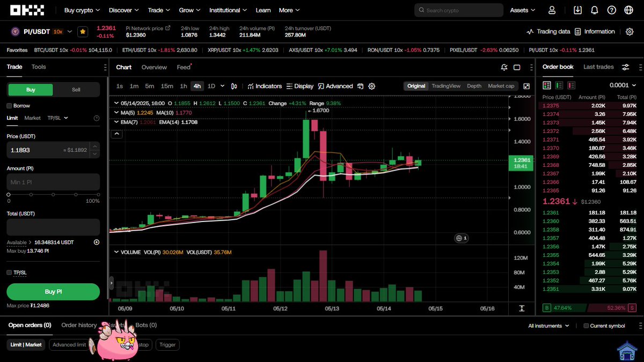Open the Institutional dropdown menu
The height and width of the screenshot is (362, 644).
[228, 10]
